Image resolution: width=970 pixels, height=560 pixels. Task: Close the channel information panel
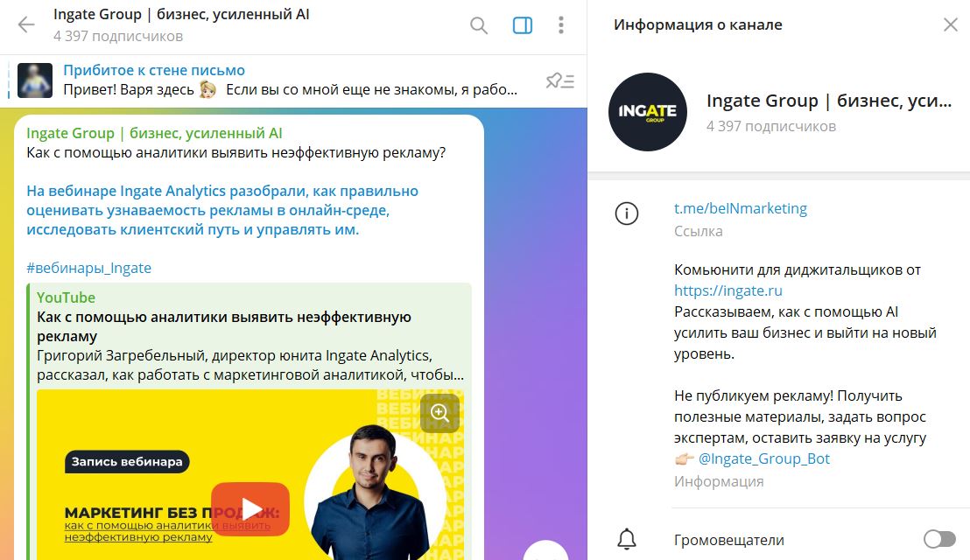[x=950, y=24]
